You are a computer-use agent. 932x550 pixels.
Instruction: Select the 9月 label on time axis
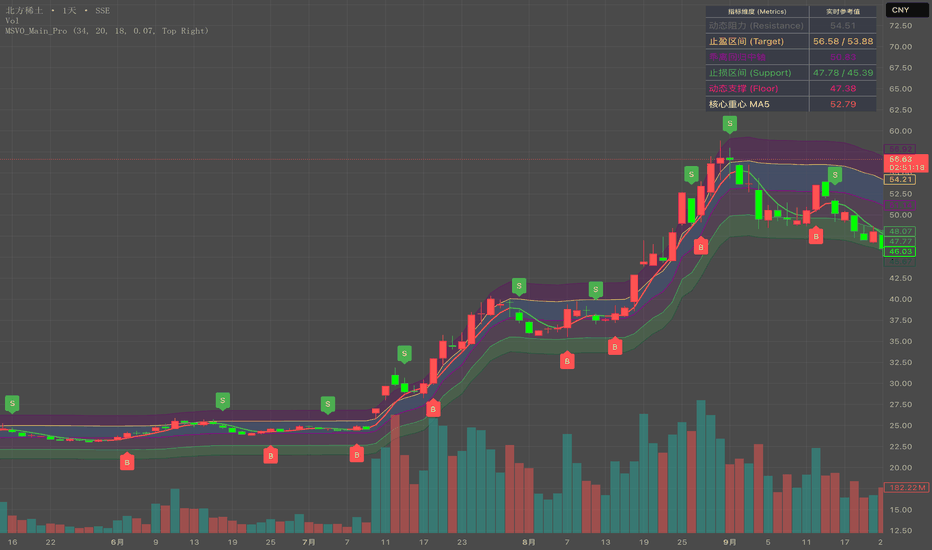point(730,542)
